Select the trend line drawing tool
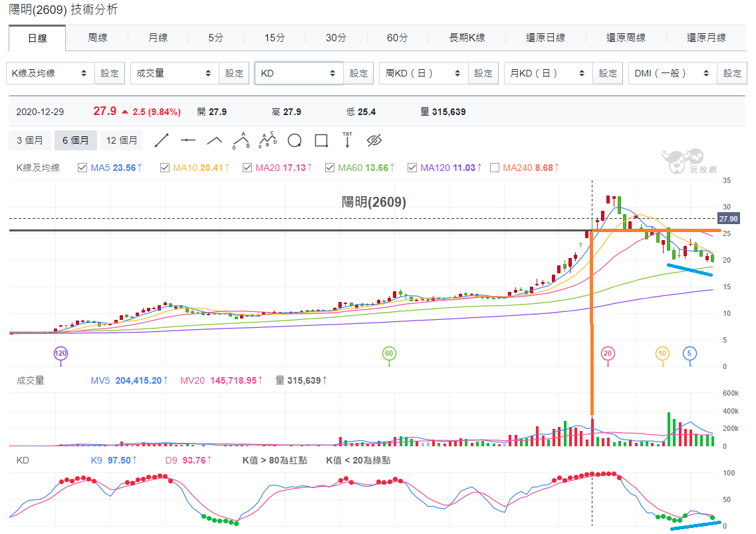The width and height of the screenshot is (756, 534). click(162, 140)
